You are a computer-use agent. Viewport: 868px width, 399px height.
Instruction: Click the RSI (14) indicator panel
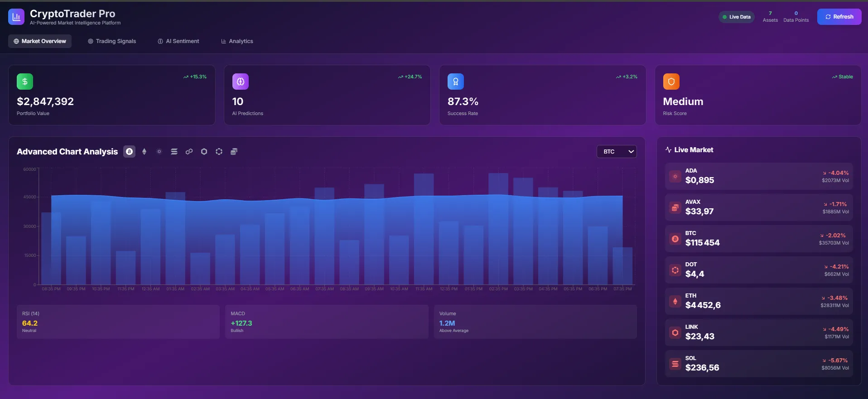(x=118, y=322)
